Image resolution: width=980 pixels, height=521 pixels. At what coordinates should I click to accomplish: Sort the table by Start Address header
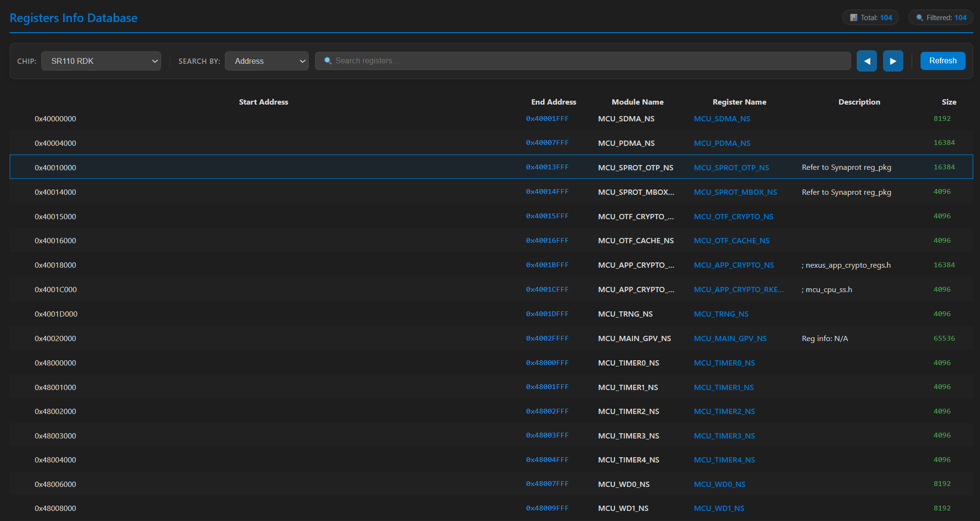click(263, 102)
